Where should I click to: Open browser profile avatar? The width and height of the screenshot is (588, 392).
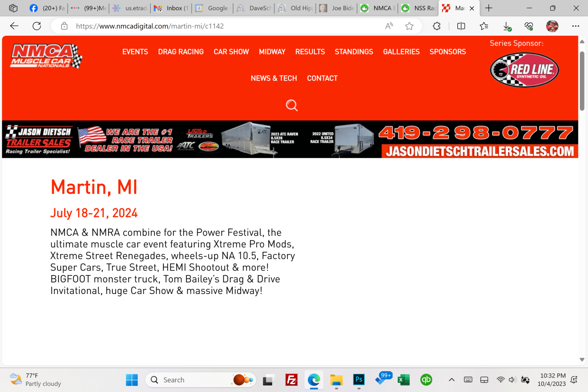[x=552, y=26]
